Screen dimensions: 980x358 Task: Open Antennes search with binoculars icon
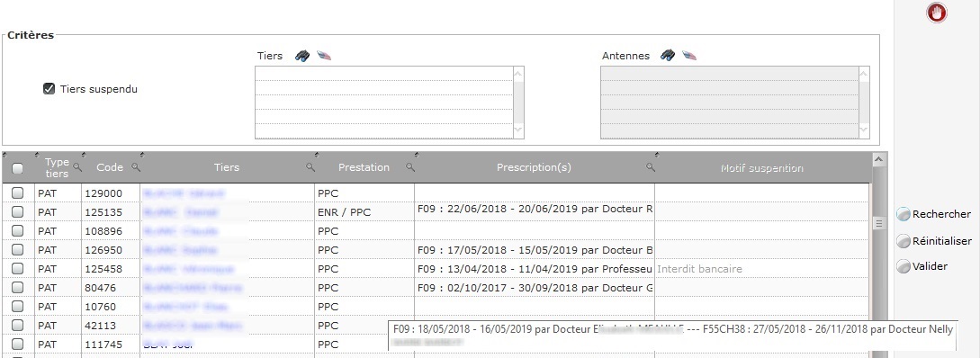668,56
